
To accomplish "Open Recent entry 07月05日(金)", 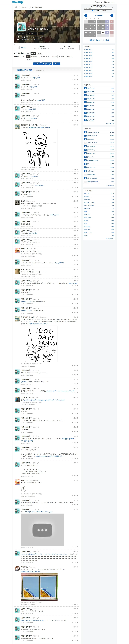I will (x=88, y=62).
